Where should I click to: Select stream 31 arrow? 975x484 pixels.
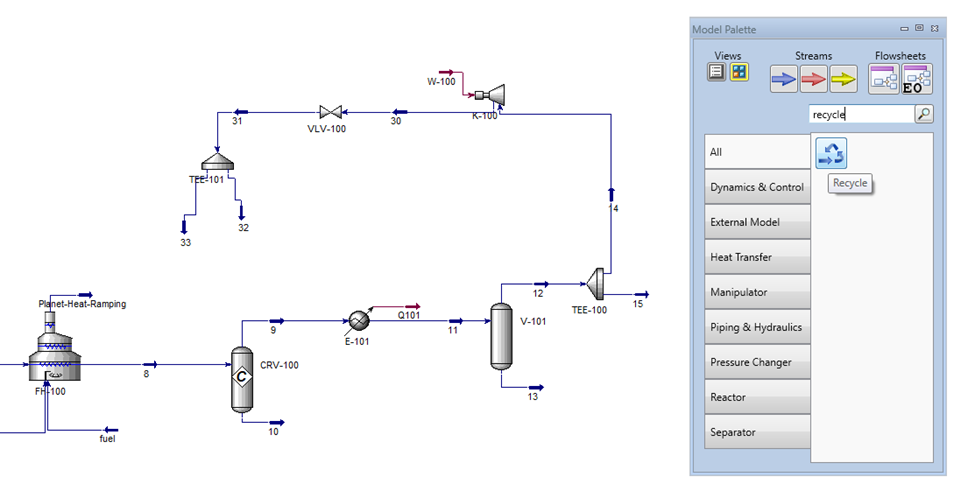tap(240, 112)
